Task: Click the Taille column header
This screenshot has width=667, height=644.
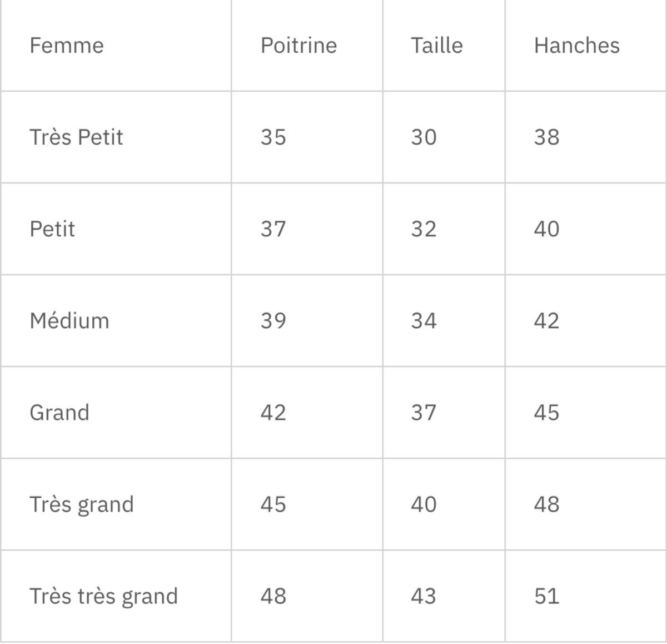Action: click(436, 46)
